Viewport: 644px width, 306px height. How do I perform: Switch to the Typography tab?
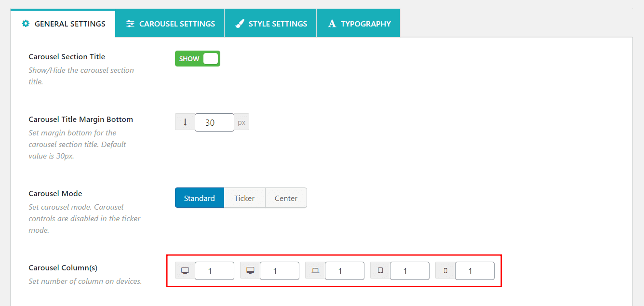coord(359,24)
